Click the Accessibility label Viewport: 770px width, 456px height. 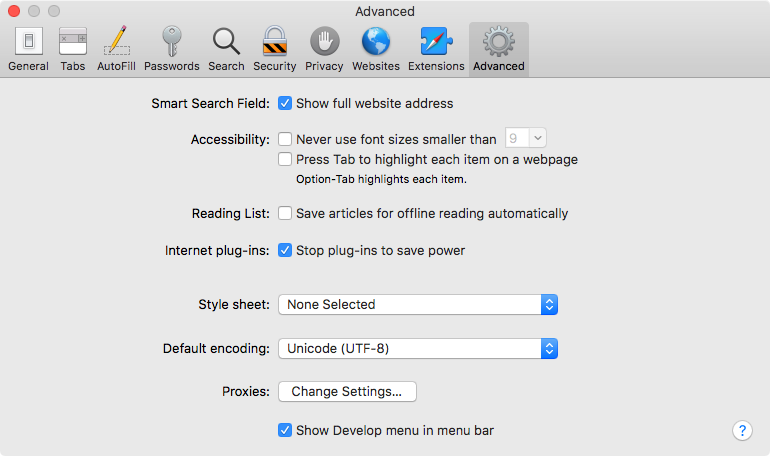(230, 139)
